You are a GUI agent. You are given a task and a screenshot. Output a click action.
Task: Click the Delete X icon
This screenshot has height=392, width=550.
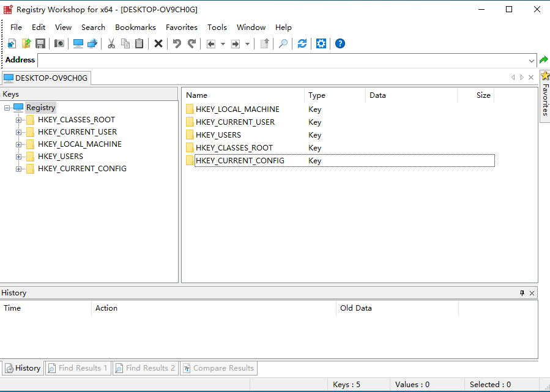coord(158,43)
